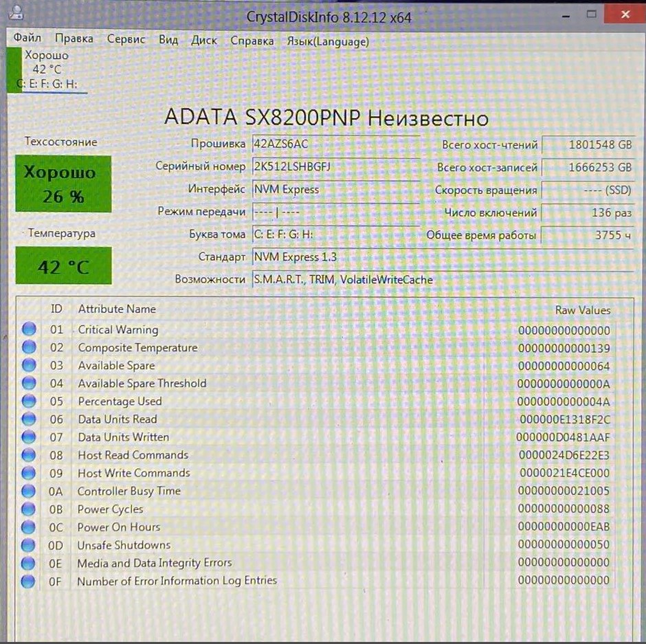Screen dimensions: 646x644
Task: Click the Стандарт field NVM Express 1.3
Action: (x=443, y=257)
